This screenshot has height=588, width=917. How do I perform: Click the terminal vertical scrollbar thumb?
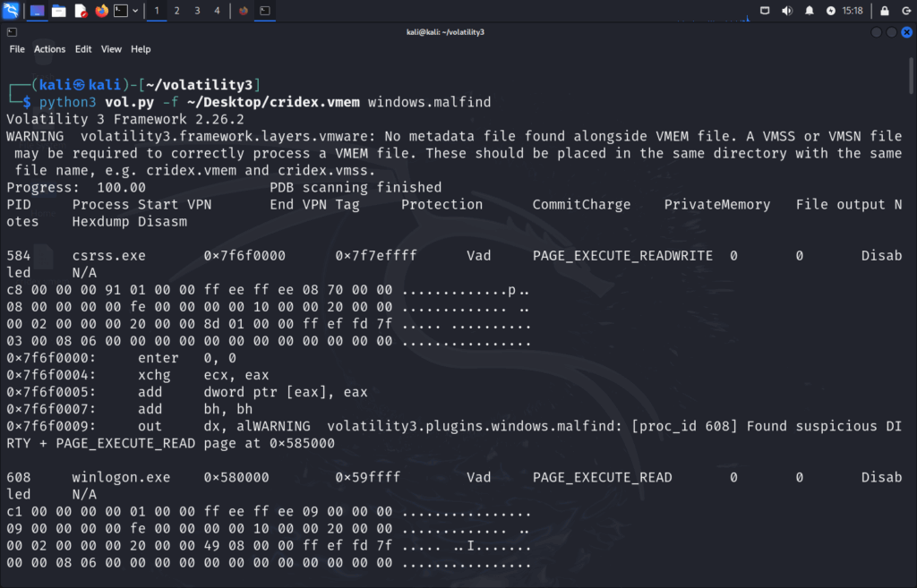point(911,76)
